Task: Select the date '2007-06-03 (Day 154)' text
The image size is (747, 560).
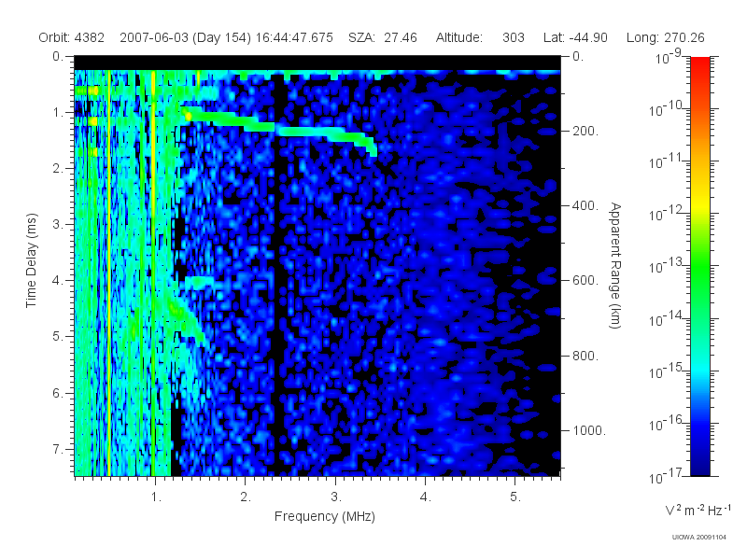Action: 185,37
